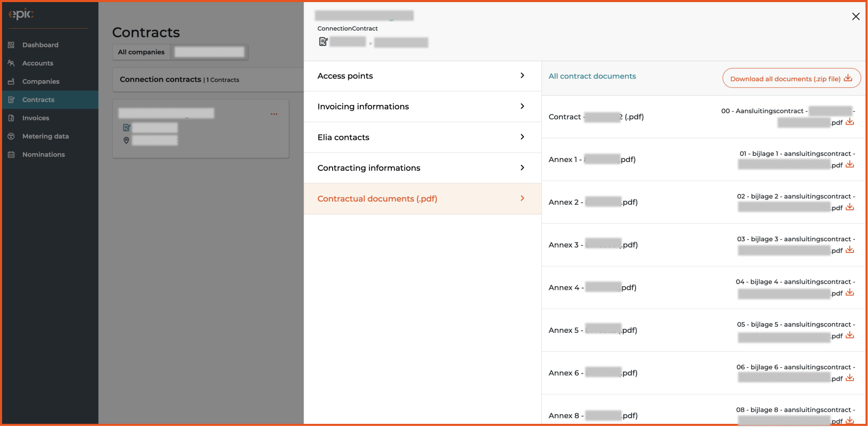Viewport: 868px width, 428px height.
Task: Click the epic logo
Action: pos(21,14)
